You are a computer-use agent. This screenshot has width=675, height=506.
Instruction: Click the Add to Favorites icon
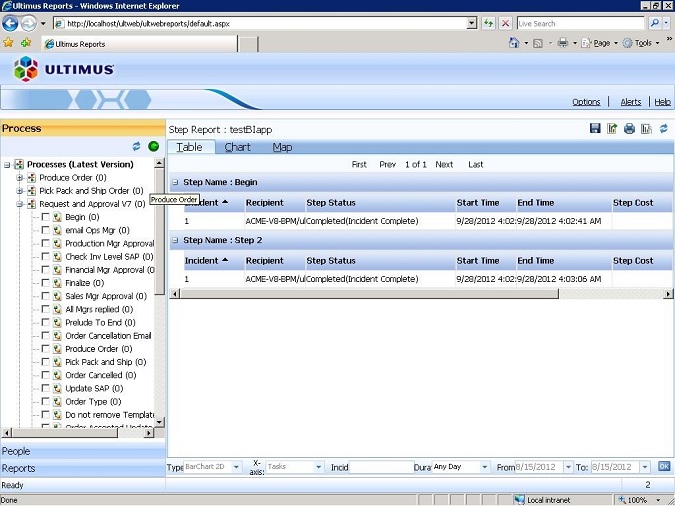[x=26, y=43]
